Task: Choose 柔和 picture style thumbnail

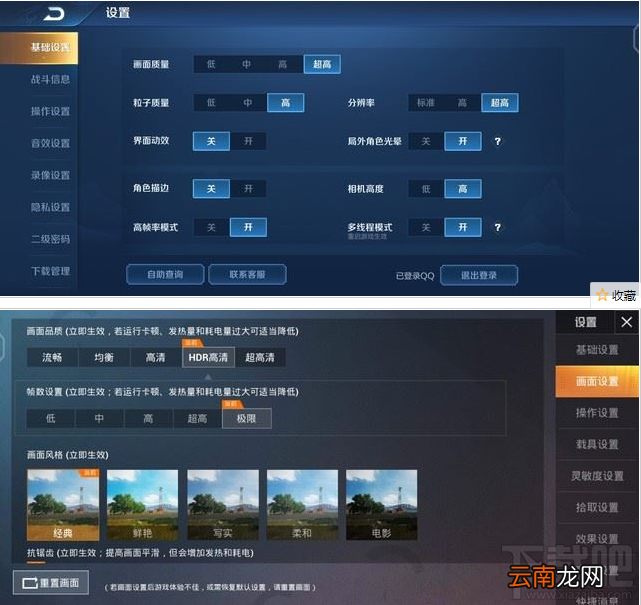Action: click(303, 505)
